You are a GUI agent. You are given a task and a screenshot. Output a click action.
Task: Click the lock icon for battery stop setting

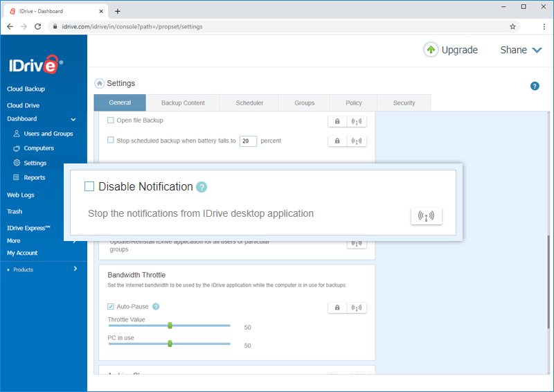coord(337,141)
